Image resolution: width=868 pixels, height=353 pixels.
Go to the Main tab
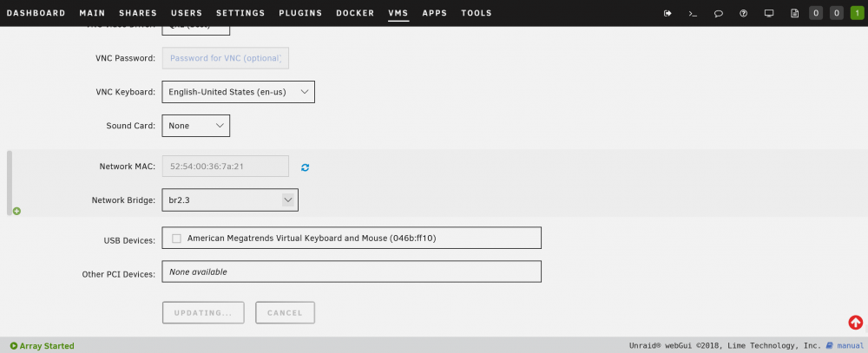(93, 13)
